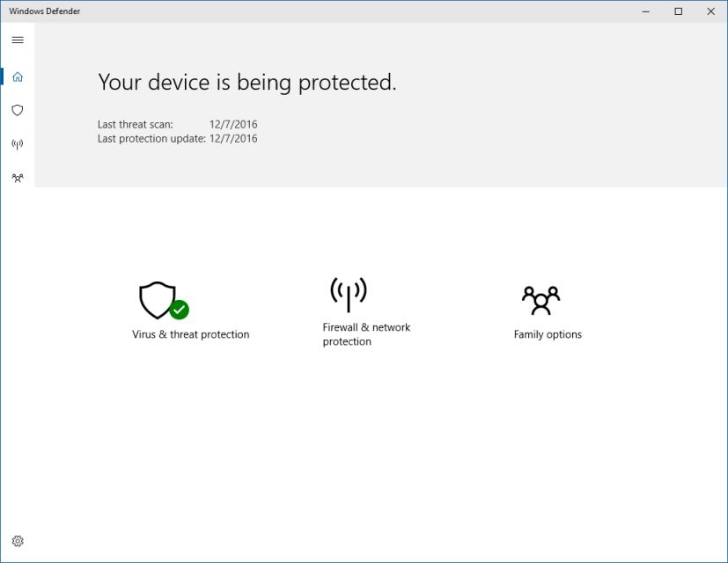Image resolution: width=728 pixels, height=563 pixels.
Task: Select the Home icon in the sidebar
Action: click(x=17, y=76)
